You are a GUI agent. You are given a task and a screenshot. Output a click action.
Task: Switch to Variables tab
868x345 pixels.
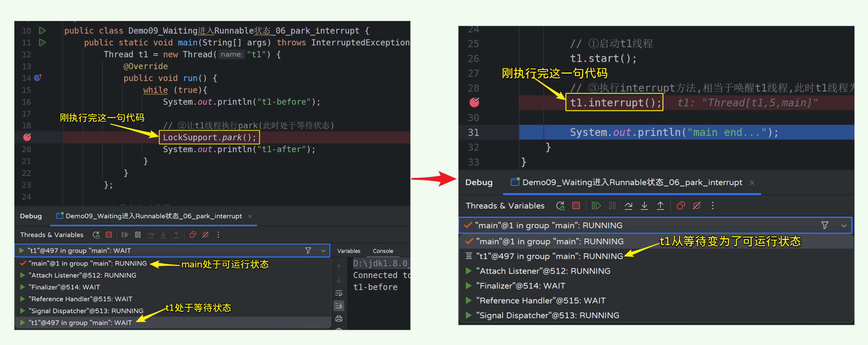click(348, 251)
